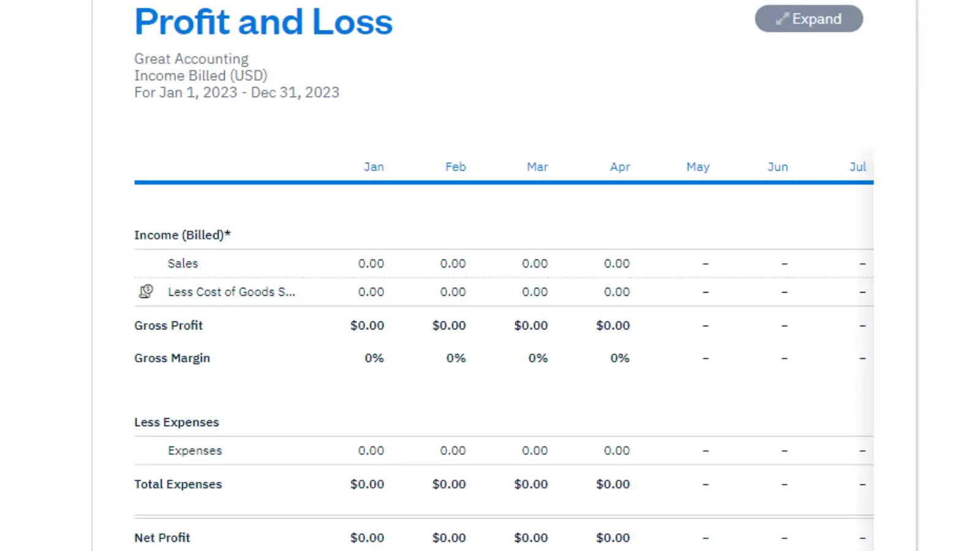Click the Gross Profit row label
Screen dimensions: 980x551
(168, 326)
